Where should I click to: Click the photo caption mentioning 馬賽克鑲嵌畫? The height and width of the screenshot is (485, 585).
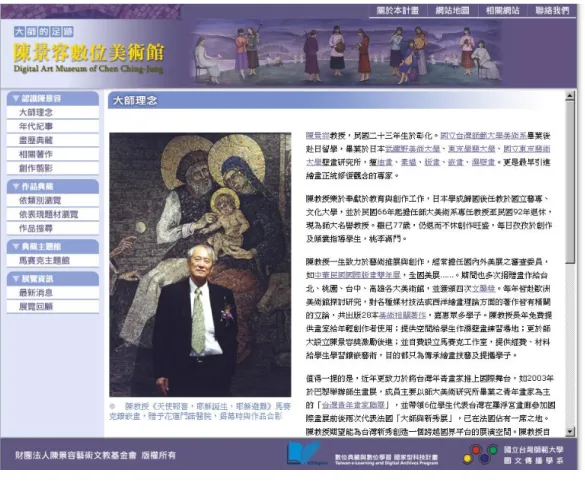click(x=200, y=411)
